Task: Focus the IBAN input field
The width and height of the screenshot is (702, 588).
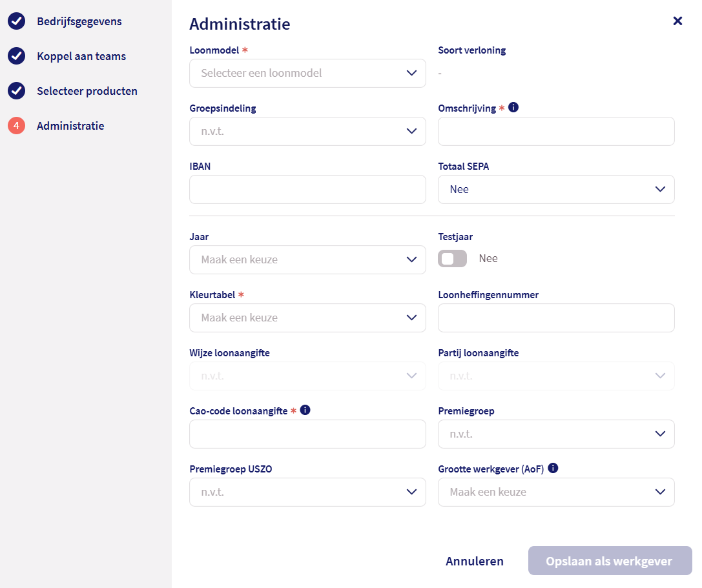Action: click(307, 189)
